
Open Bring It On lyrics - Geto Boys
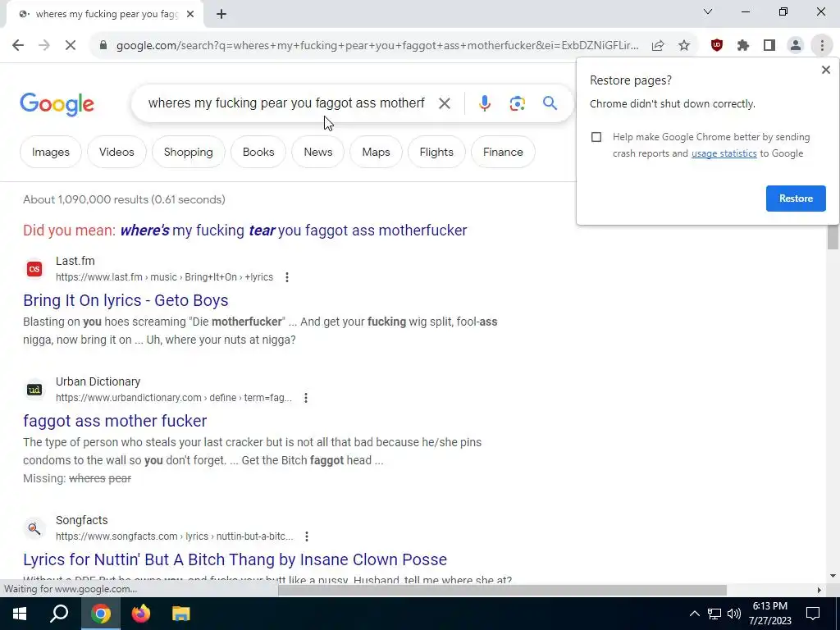coord(126,300)
